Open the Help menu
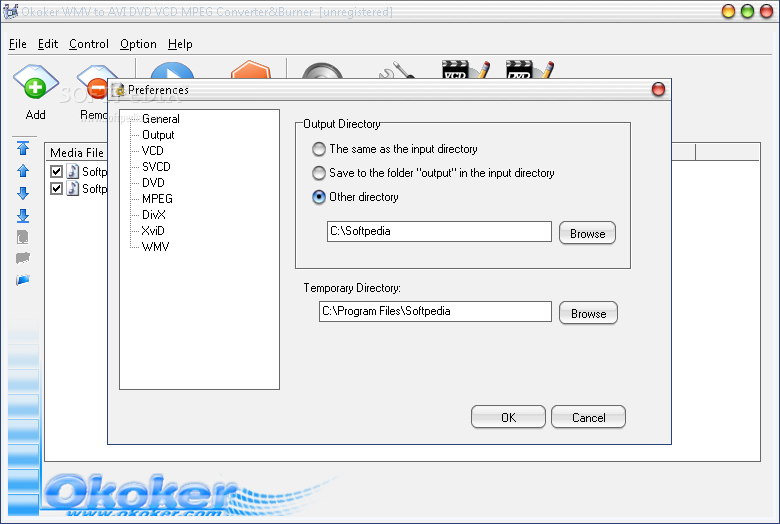Viewport: 780px width, 524px height. click(x=180, y=44)
